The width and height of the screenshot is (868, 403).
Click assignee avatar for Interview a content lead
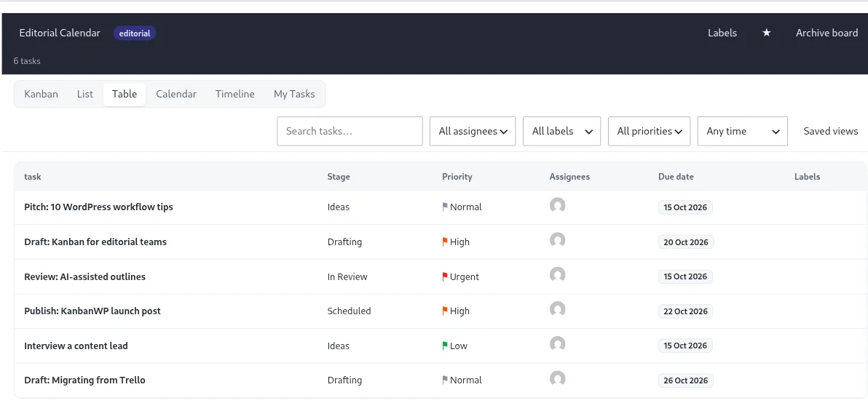pyautogui.click(x=558, y=344)
